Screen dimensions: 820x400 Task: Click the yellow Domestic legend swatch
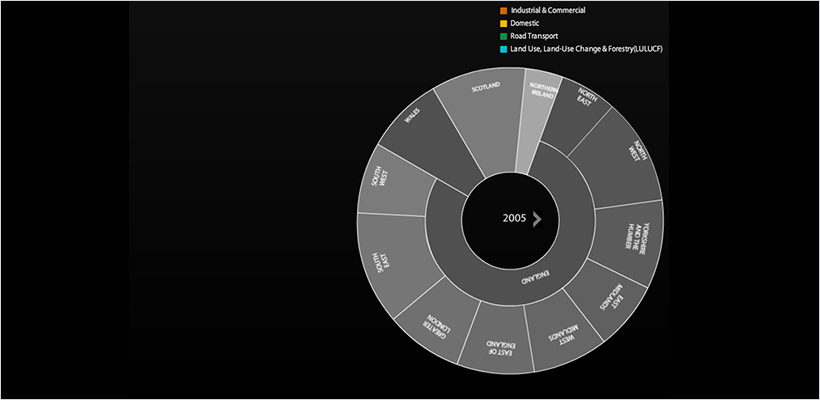click(x=504, y=22)
